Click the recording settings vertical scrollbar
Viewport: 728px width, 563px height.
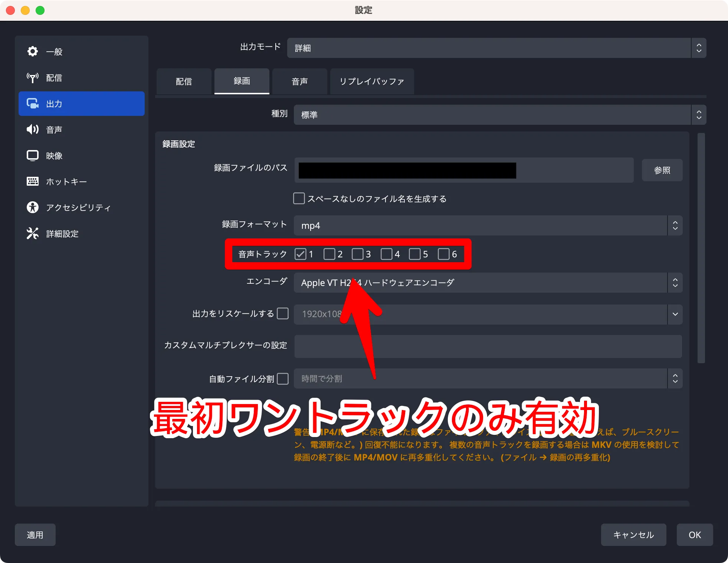click(x=701, y=248)
